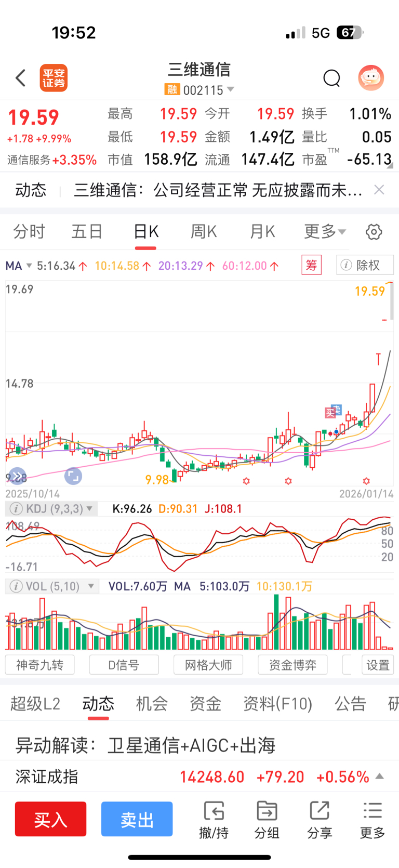Select the 资金博弈 indicator button

click(292, 665)
